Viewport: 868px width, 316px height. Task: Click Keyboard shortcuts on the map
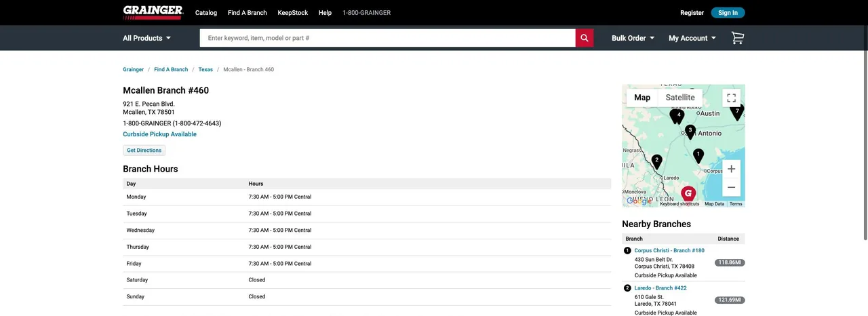pos(679,204)
